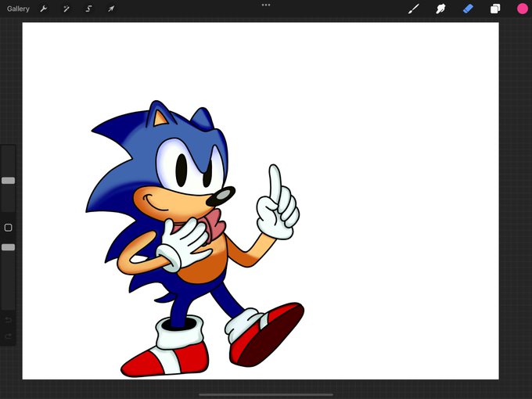The height and width of the screenshot is (399, 532).
Task: Tap the Sonic drawing canvas
Action: [x=261, y=201]
